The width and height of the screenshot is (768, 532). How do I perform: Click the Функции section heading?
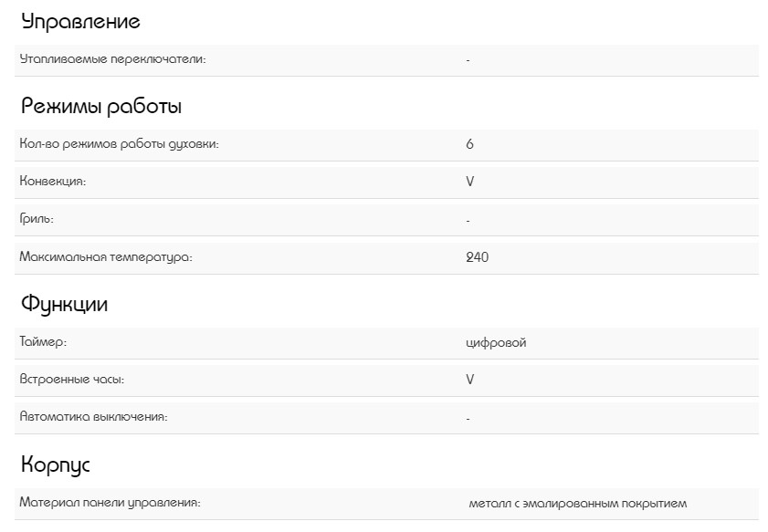tap(64, 304)
